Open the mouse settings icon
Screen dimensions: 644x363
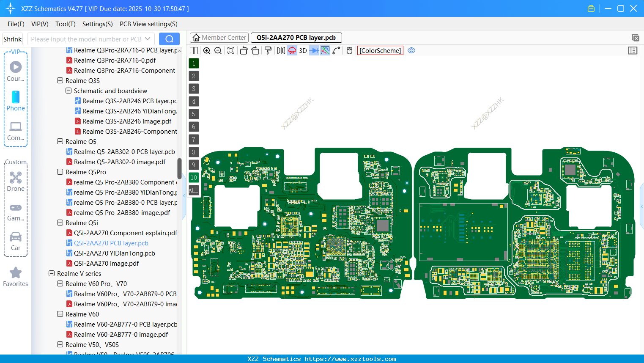click(x=349, y=50)
